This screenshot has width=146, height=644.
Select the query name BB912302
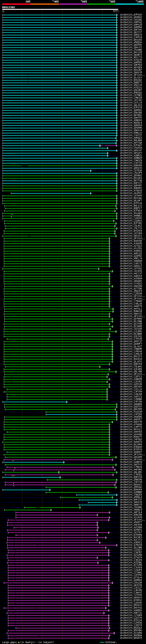pos(8,7)
